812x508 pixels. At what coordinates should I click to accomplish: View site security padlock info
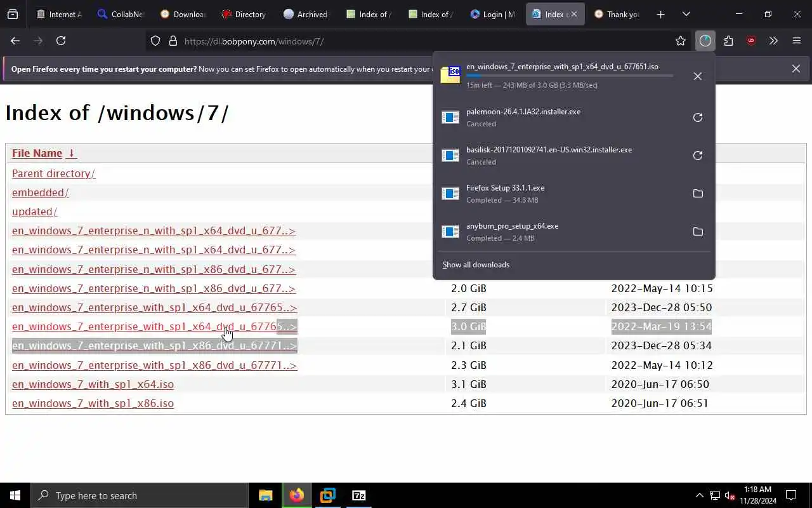pyautogui.click(x=173, y=41)
